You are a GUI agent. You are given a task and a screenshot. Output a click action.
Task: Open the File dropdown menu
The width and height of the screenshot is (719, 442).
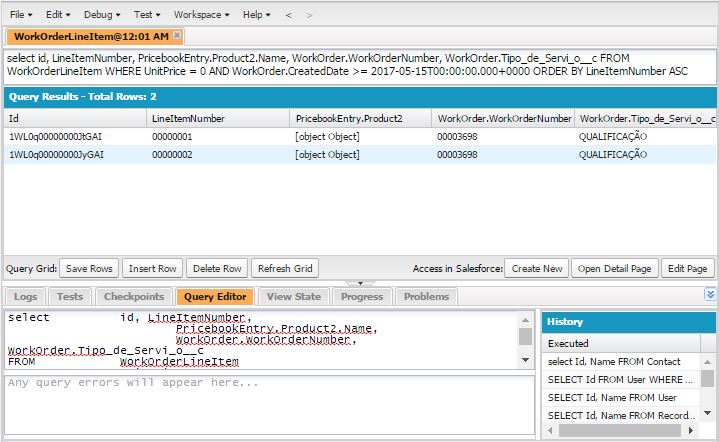(x=22, y=15)
